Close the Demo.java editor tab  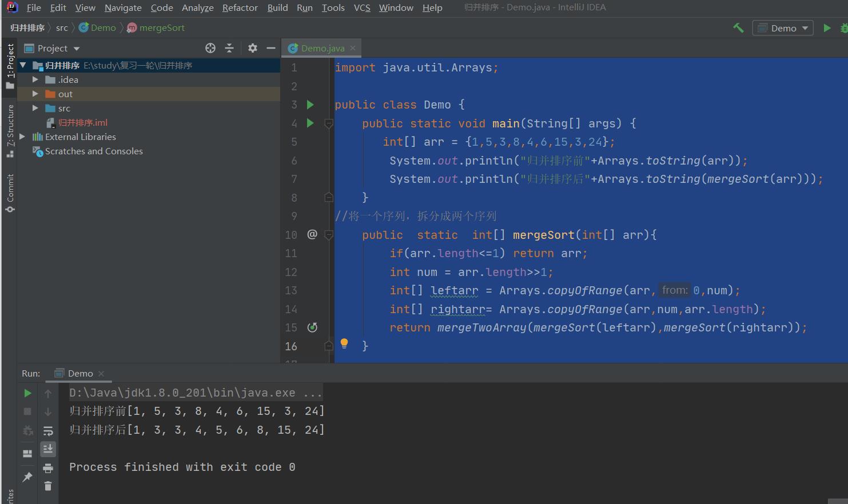353,48
